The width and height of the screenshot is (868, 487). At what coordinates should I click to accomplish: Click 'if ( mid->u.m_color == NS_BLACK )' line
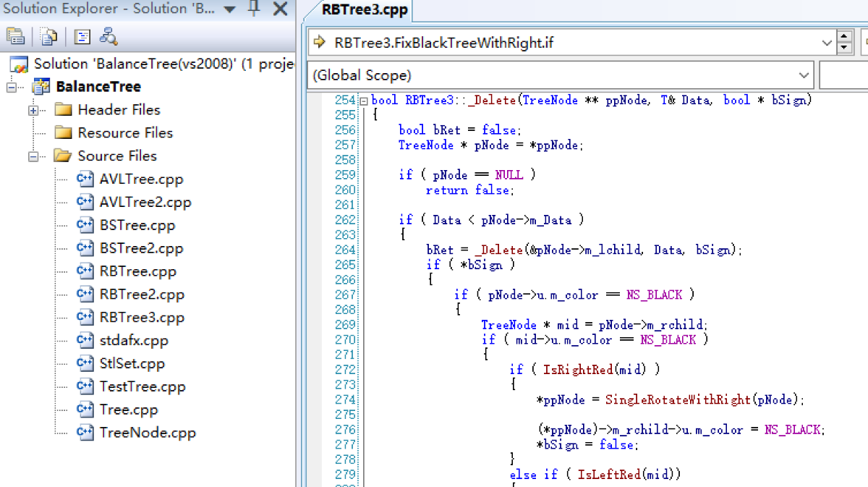click(595, 340)
